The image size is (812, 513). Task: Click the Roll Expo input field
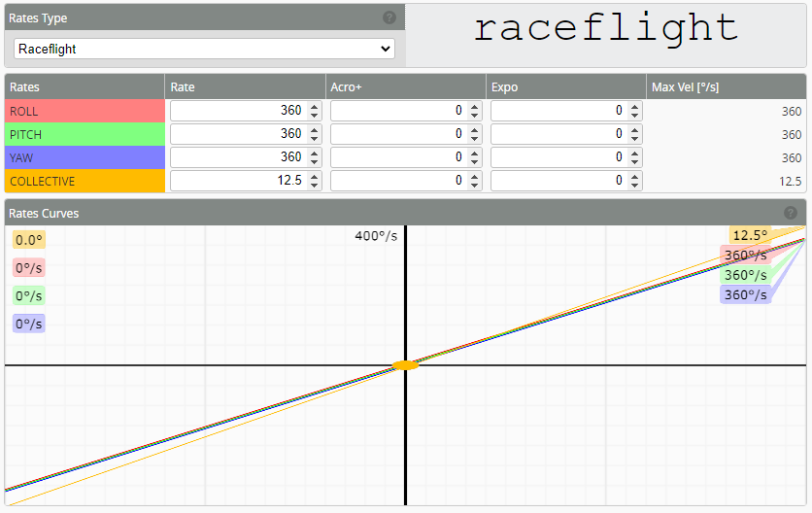(558, 111)
